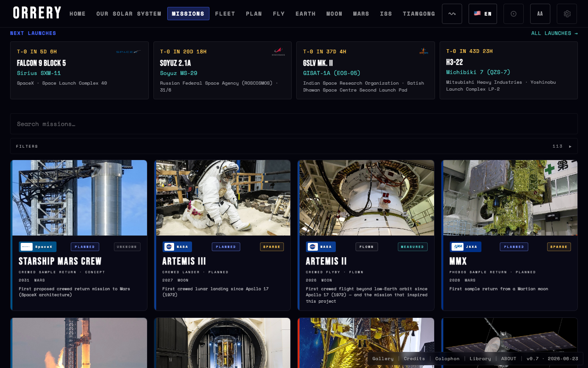Open the Artemis III title
588x368 pixels.
click(x=184, y=261)
